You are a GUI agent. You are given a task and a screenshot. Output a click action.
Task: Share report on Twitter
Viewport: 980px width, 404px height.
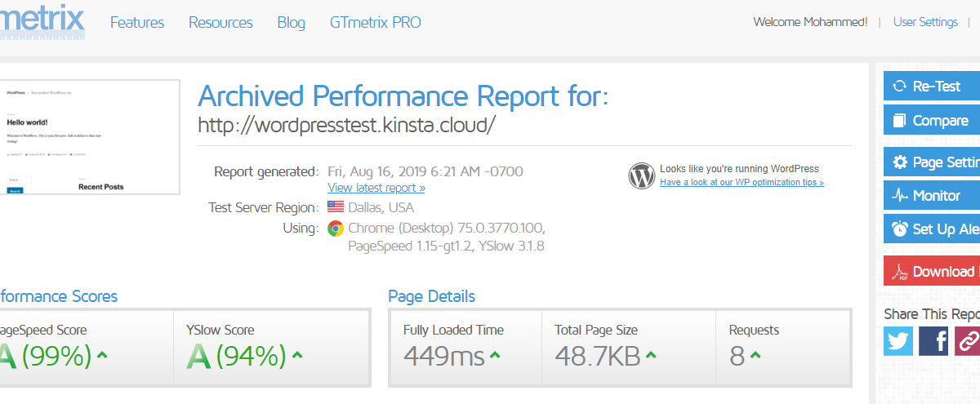pyautogui.click(x=898, y=340)
